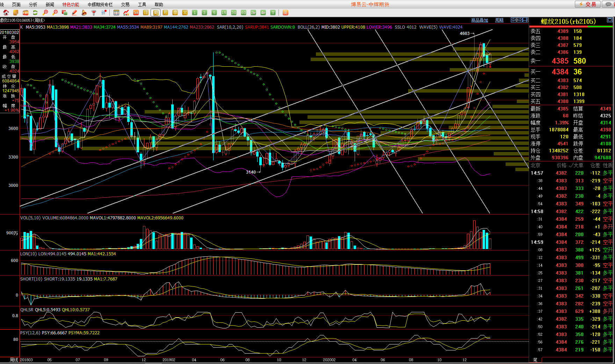The image size is (615, 364).
Task: Click the 卖五 price 4389
Action: pyautogui.click(x=563, y=31)
